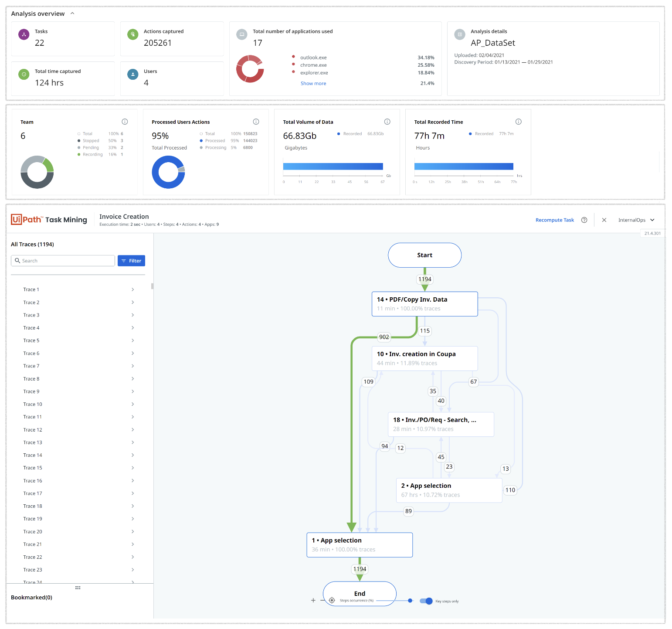
Task: Expand Trace 5 chevron
Action: pos(133,340)
